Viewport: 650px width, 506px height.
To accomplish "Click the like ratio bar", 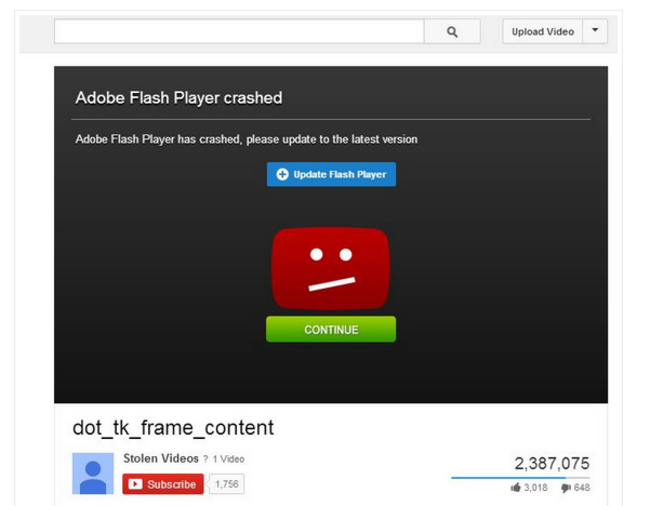I will 520,478.
